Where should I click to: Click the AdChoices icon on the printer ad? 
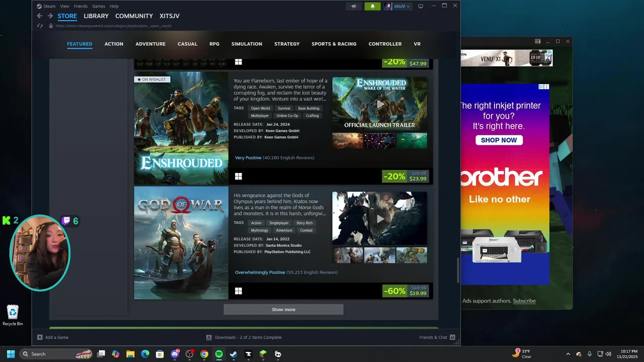pos(541,86)
